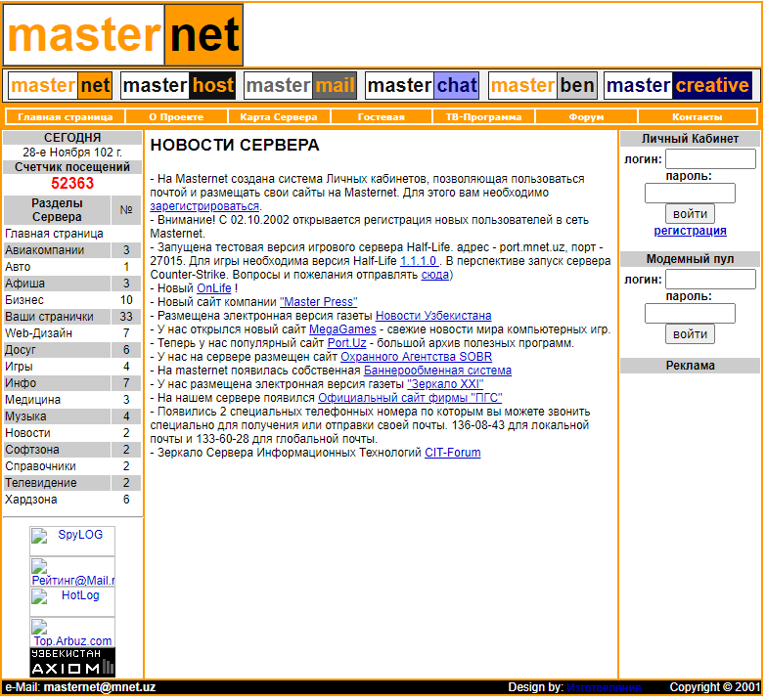The height and width of the screenshot is (700, 766).
Task: Select Главная страница in server sections
Action: pos(54,234)
